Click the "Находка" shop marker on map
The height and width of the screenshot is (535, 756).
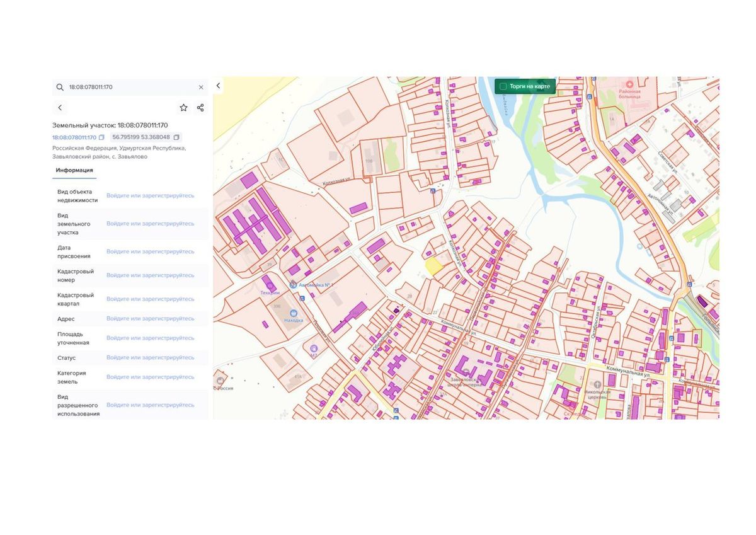(294, 312)
